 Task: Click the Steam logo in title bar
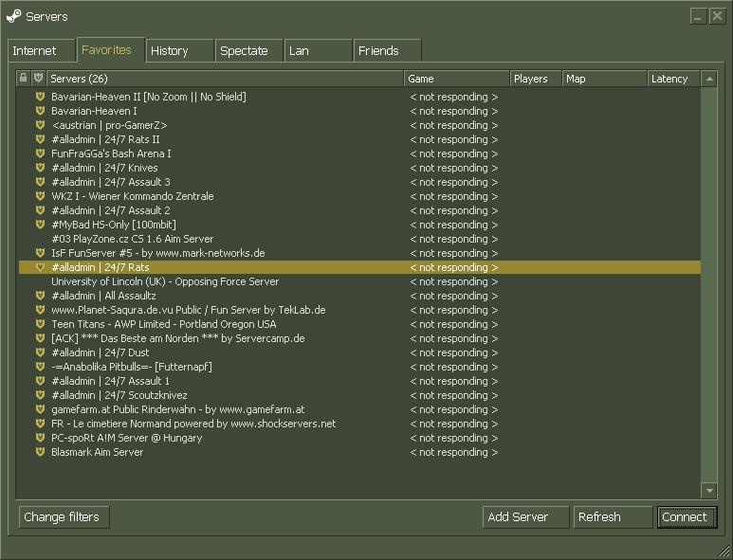(x=13, y=16)
